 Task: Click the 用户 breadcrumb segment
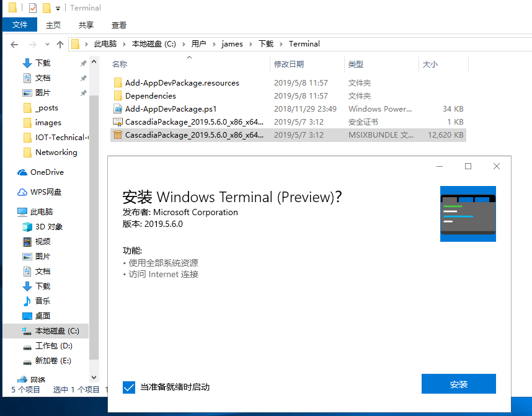click(198, 44)
